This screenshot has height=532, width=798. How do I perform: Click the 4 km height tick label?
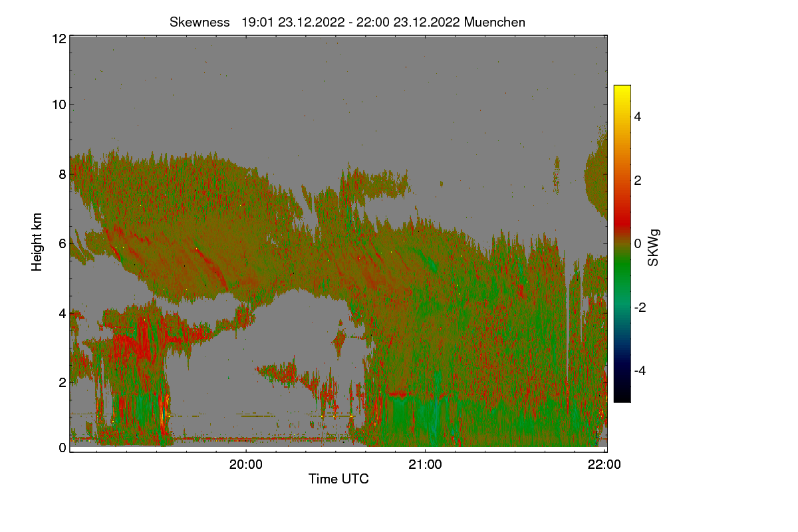pos(63,313)
